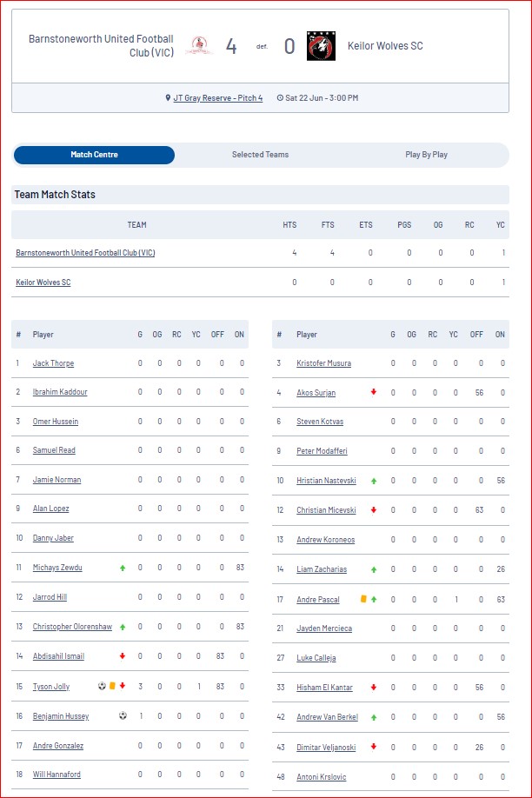Click the green substitution arrow beside Michays Zewdu
Screen dimensions: 532x798
(123, 568)
